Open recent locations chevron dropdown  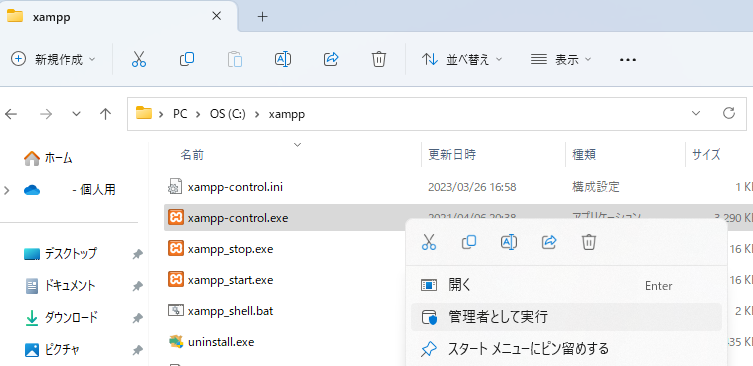pyautogui.click(x=76, y=114)
